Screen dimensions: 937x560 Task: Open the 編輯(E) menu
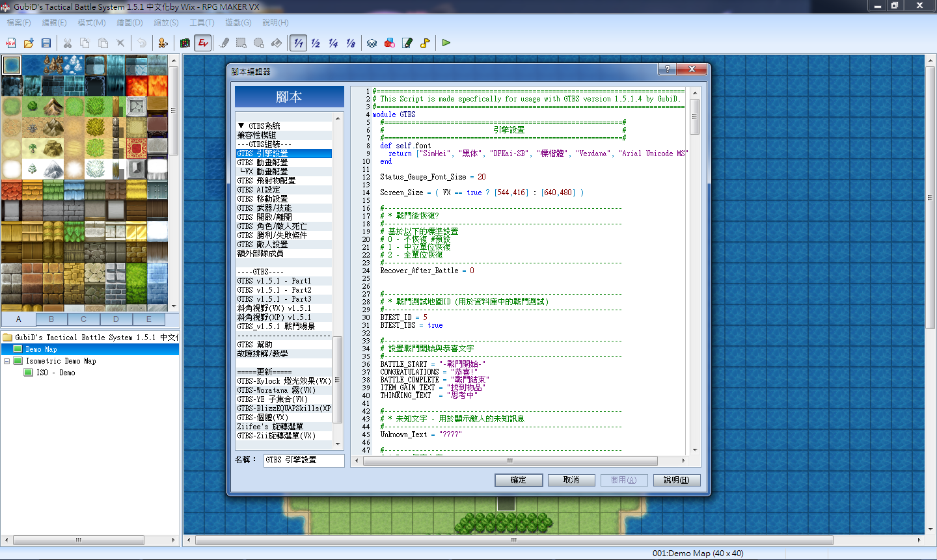coord(55,23)
